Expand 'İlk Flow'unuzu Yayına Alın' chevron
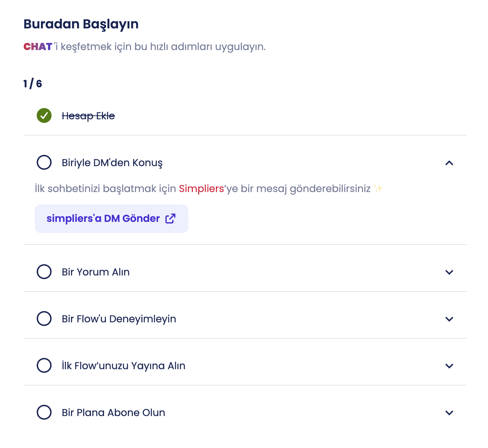Image resolution: width=488 pixels, height=448 pixels. click(x=449, y=366)
